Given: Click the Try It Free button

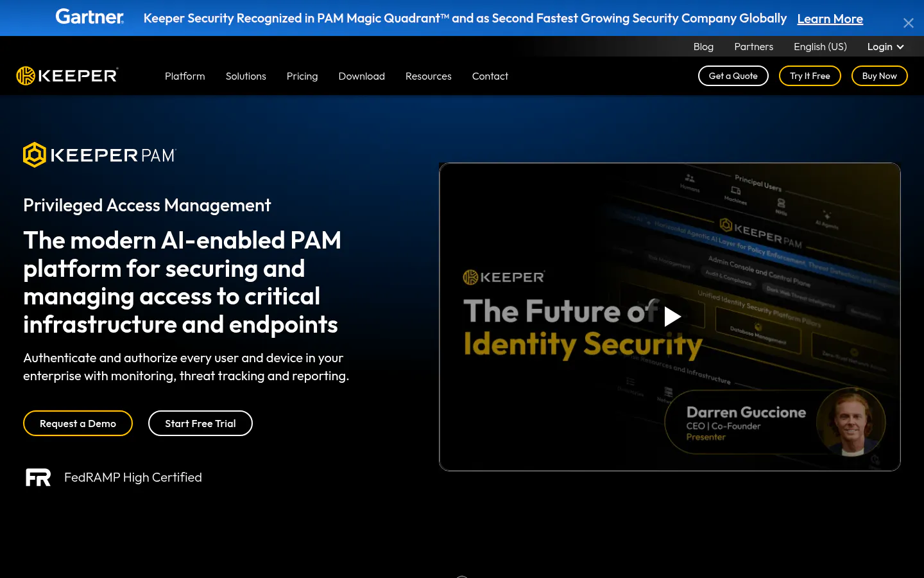Looking at the screenshot, I should click(x=810, y=76).
